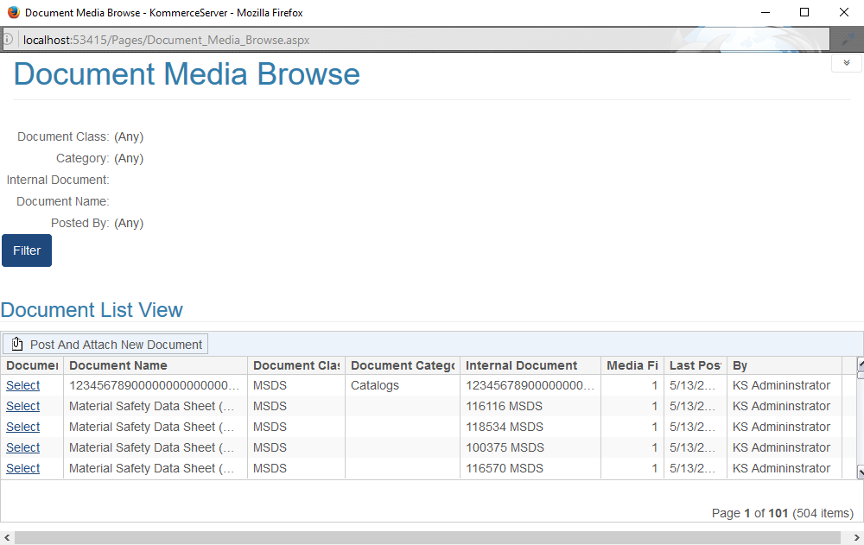The width and height of the screenshot is (864, 545).
Task: Select the Catalogs category document link
Action: [23, 385]
